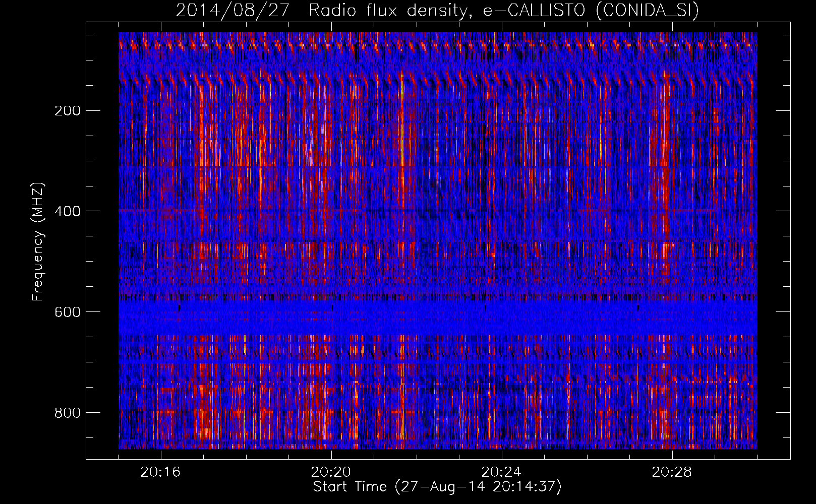816x504 pixels.
Task: Click the 400 frequency tick label
Action: click(68, 212)
